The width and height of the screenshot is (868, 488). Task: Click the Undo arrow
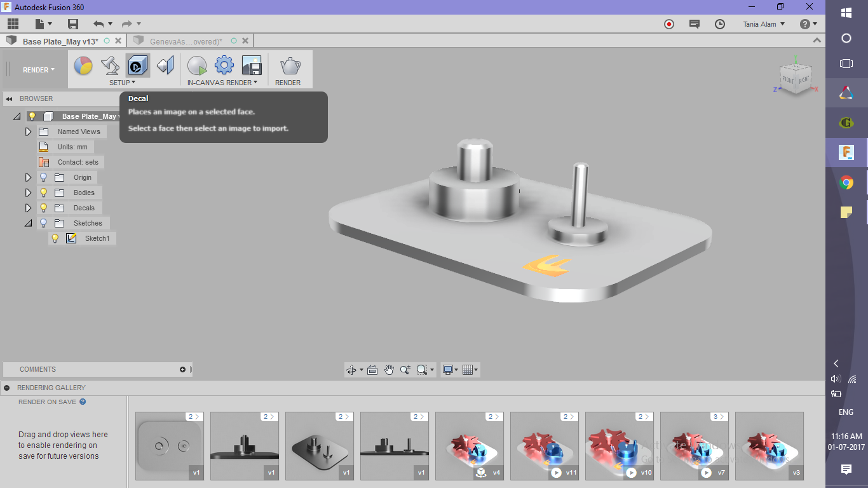[98, 24]
